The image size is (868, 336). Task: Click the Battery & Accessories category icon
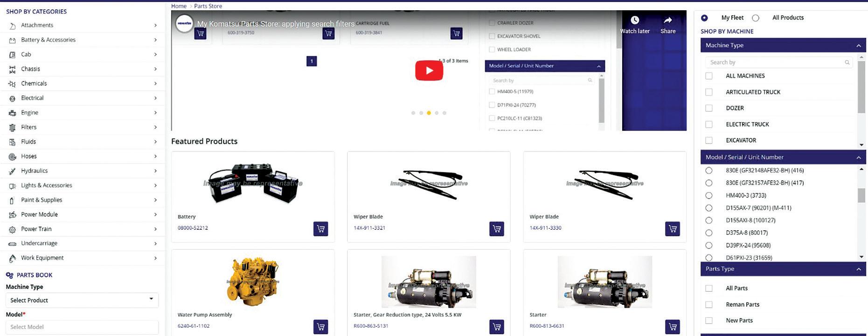[12, 40]
